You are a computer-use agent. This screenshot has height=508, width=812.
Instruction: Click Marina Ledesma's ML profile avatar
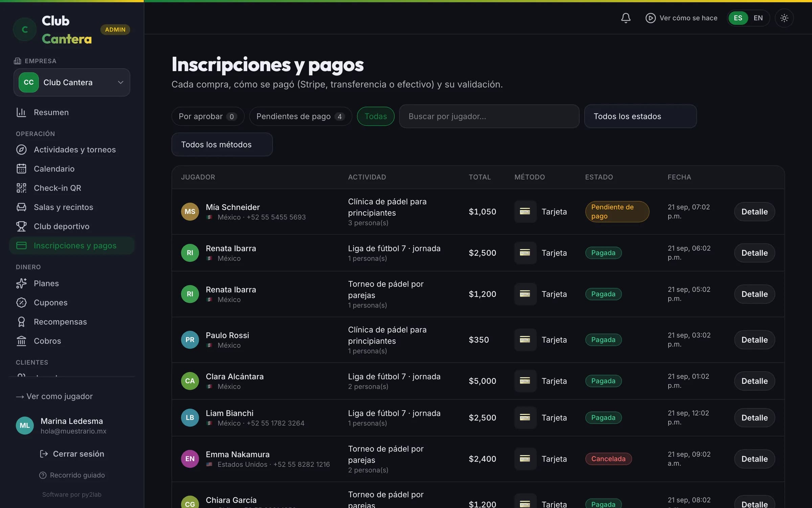(x=25, y=425)
